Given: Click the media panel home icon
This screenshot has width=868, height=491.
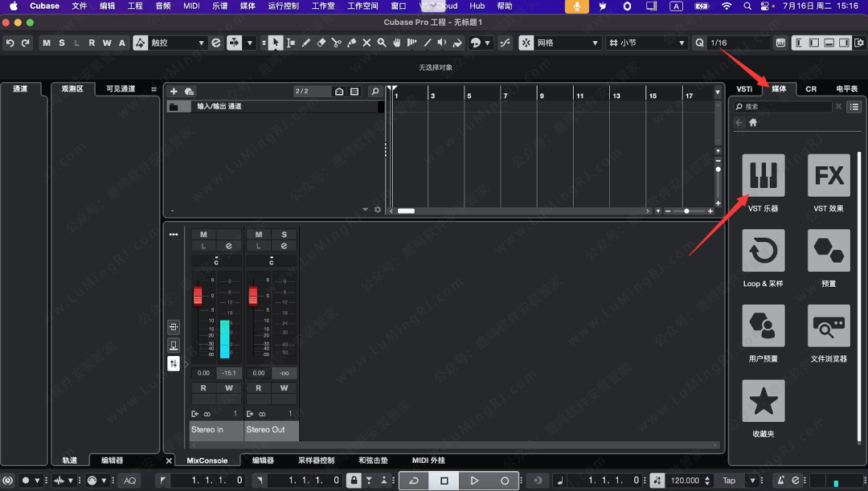Looking at the screenshot, I should tap(753, 123).
